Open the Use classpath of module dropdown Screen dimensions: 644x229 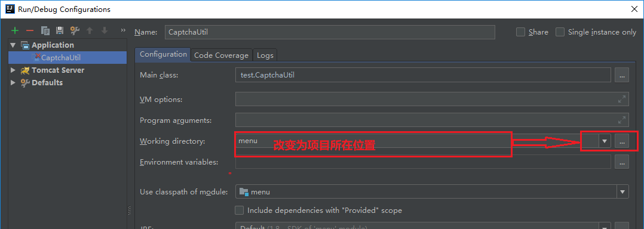click(622, 191)
